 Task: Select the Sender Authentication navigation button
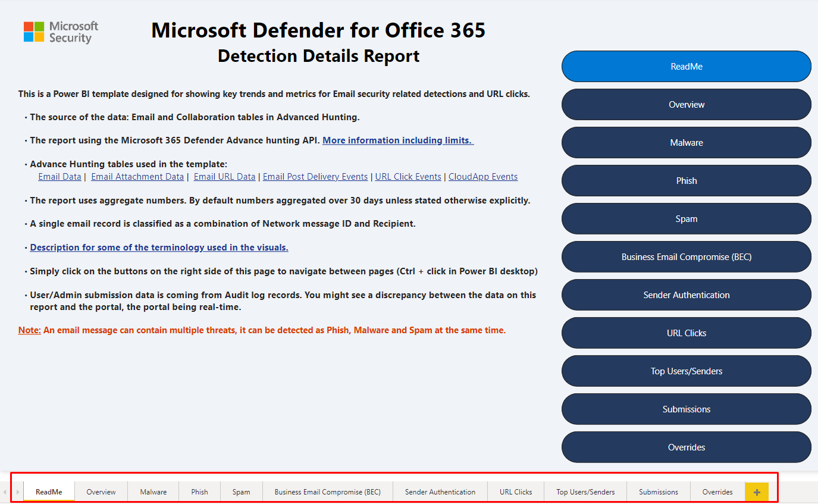click(x=686, y=295)
